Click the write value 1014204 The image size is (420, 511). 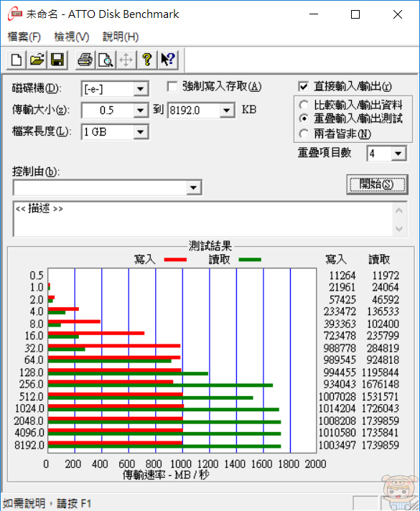(337, 408)
